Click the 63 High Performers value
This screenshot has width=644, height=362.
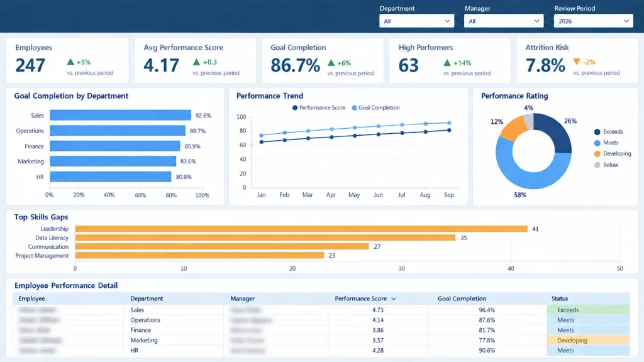(x=409, y=65)
